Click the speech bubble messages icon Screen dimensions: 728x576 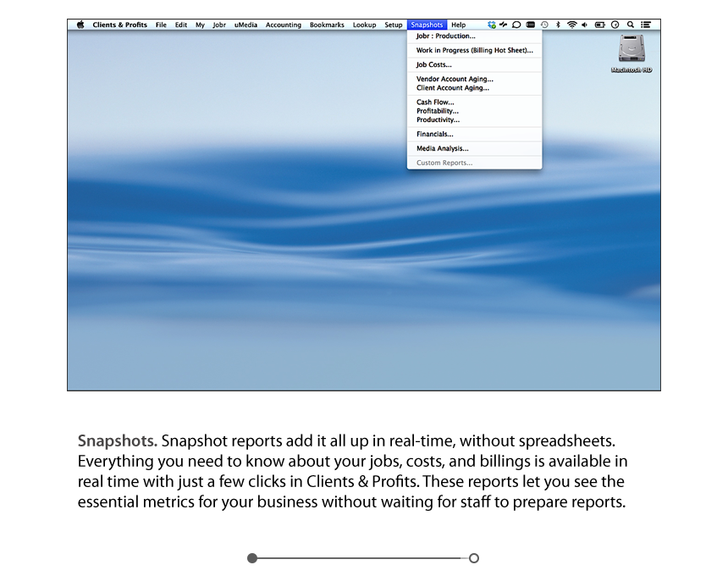[516, 25]
